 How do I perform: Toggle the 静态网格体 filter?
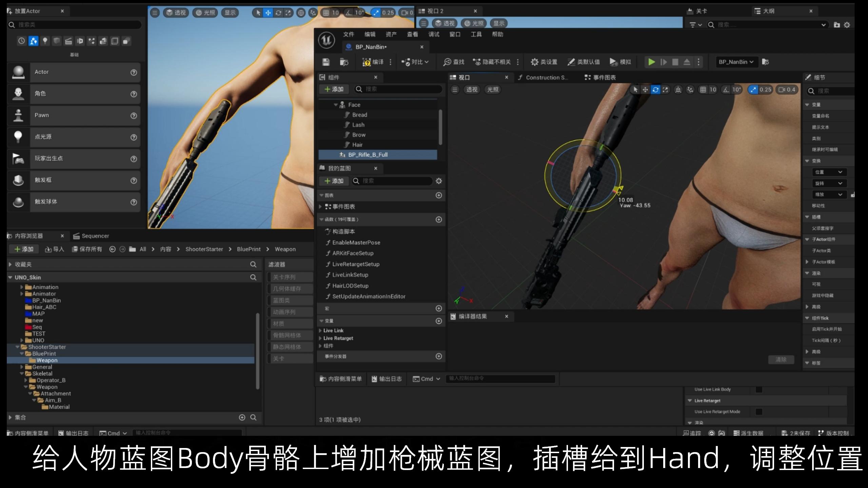click(290, 347)
